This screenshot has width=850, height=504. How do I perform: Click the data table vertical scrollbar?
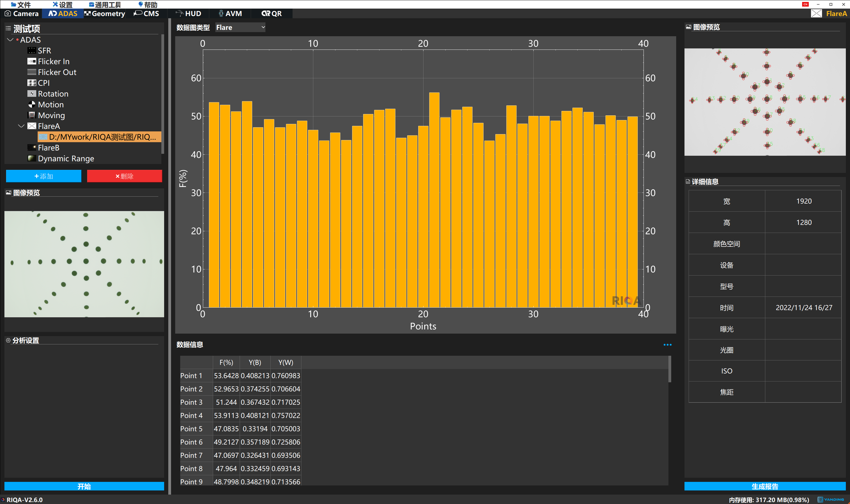coord(669,370)
